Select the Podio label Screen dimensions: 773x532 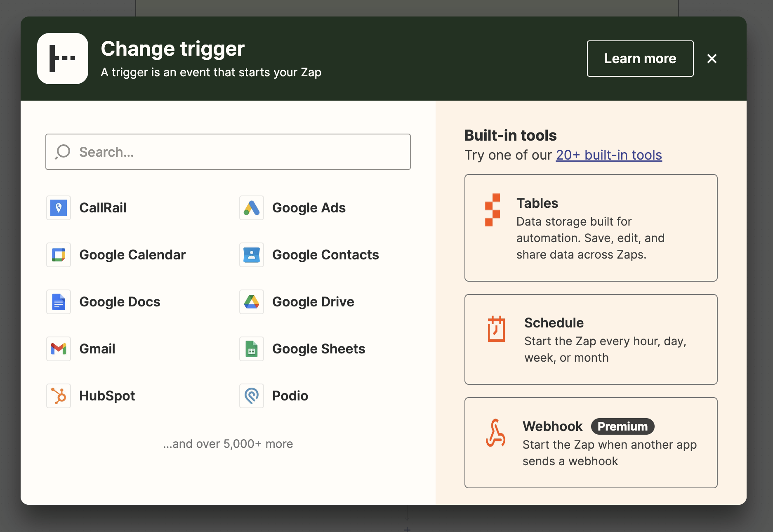pyautogui.click(x=290, y=396)
